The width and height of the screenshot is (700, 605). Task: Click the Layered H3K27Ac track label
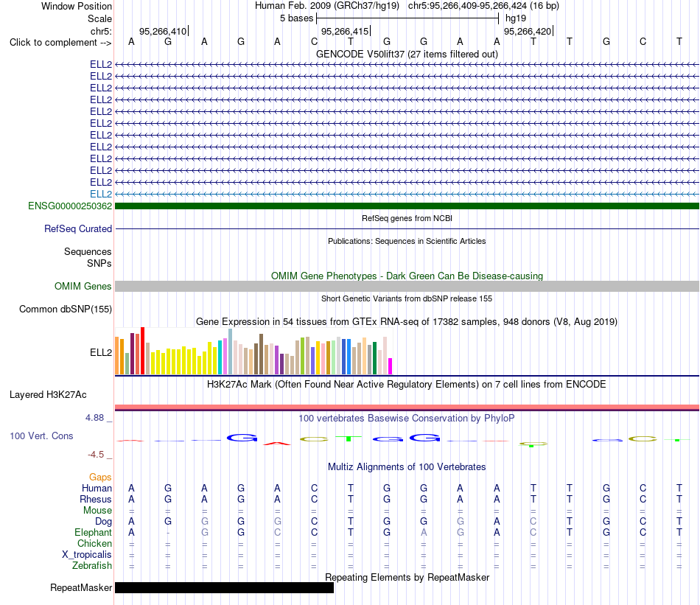48,395
